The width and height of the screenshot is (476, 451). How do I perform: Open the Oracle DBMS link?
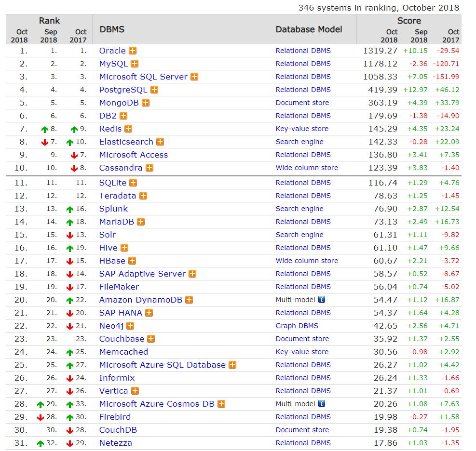tap(112, 51)
